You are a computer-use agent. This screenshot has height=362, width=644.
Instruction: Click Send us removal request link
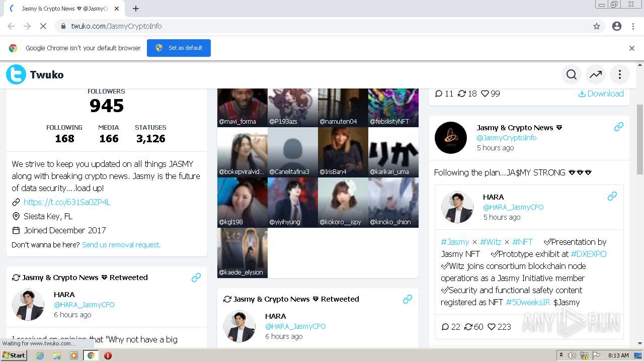click(x=121, y=245)
